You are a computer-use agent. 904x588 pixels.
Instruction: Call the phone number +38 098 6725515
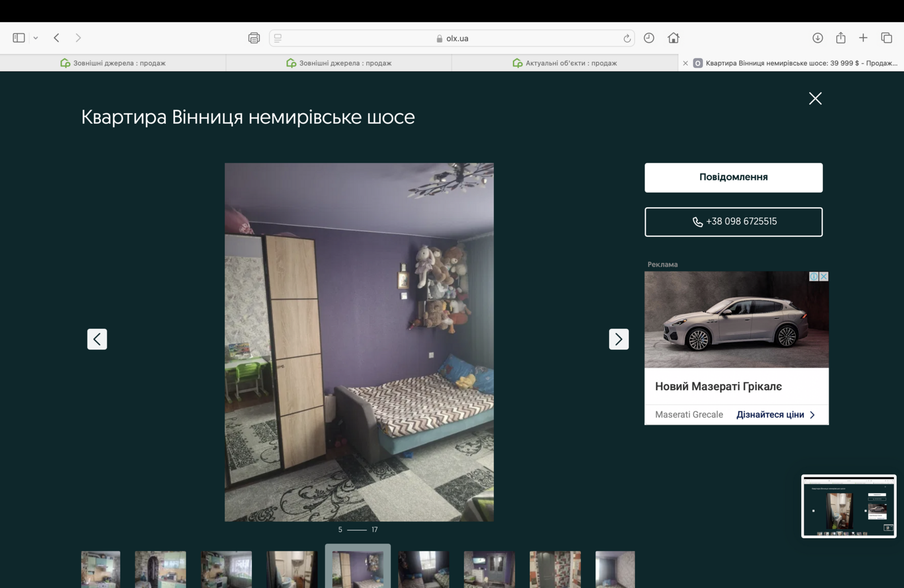[x=733, y=221]
